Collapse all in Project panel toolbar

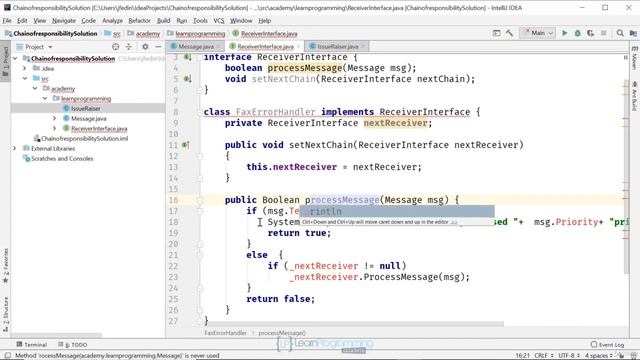tap(129, 47)
